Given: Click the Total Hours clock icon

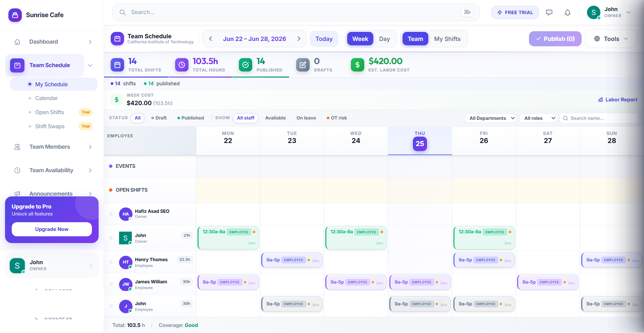Looking at the screenshot, I should (181, 65).
